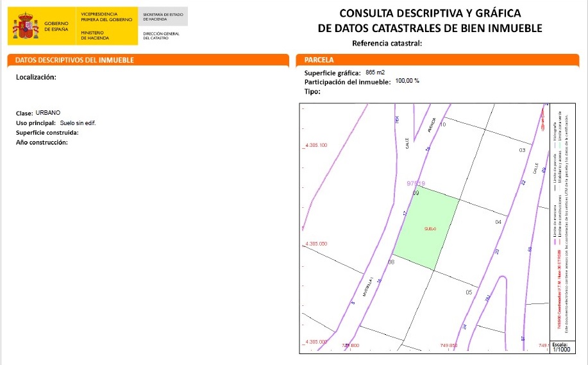Click the 'MISTRAL' street label on the map
588x365 pixels.
[x=368, y=287]
